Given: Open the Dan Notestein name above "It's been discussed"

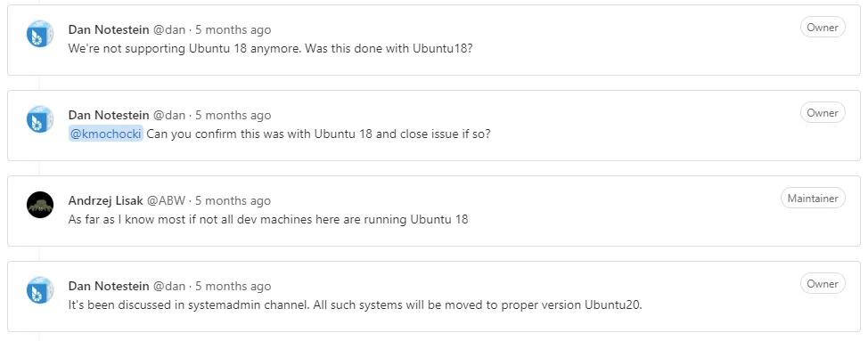Looking at the screenshot, I should click(109, 286).
